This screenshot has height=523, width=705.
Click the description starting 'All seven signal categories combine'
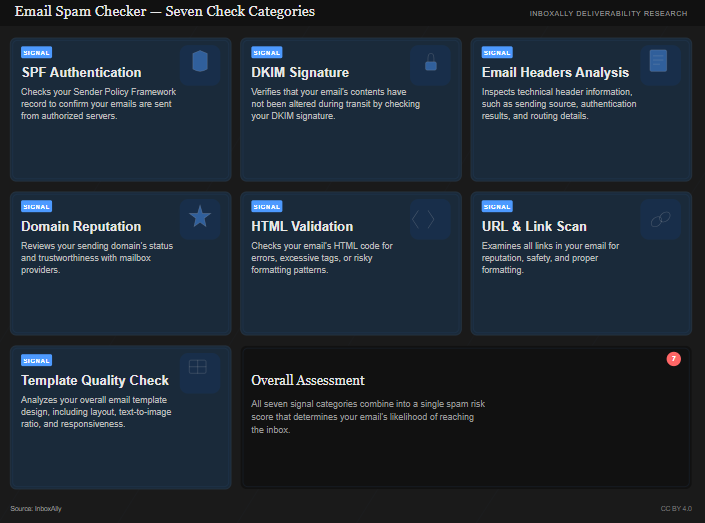coord(368,417)
